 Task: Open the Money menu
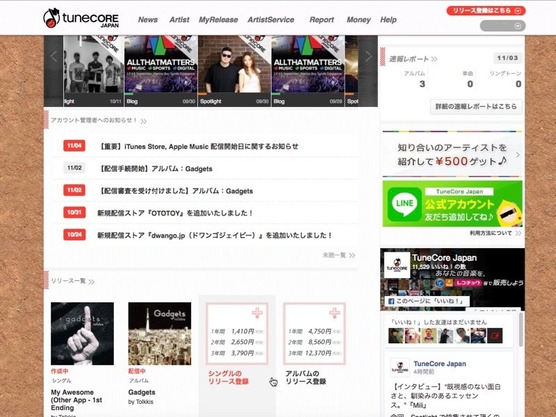(358, 20)
